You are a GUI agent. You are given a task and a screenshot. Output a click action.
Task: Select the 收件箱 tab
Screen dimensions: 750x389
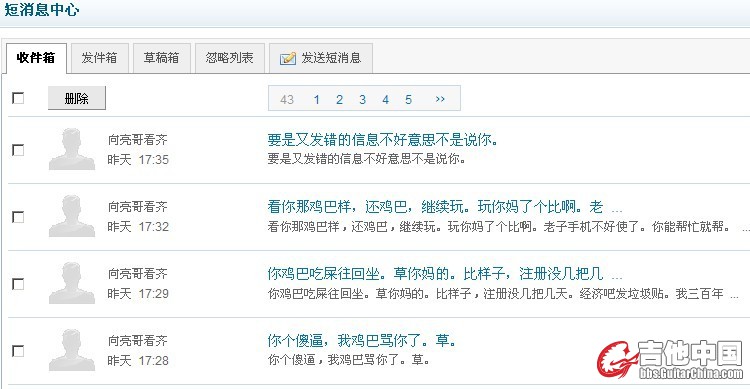coord(36,58)
